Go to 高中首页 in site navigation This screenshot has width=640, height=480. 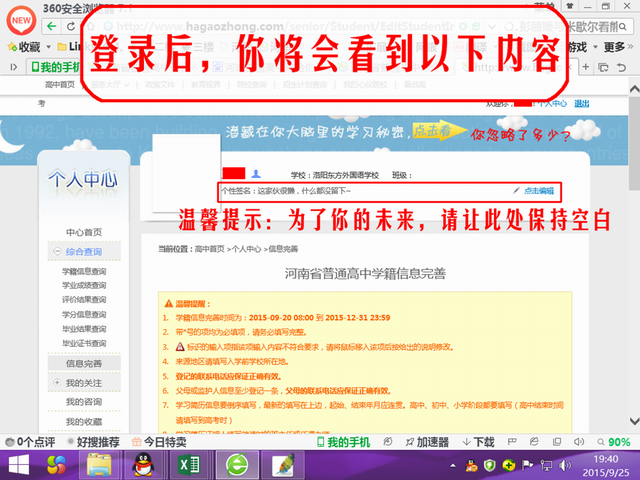[60, 84]
